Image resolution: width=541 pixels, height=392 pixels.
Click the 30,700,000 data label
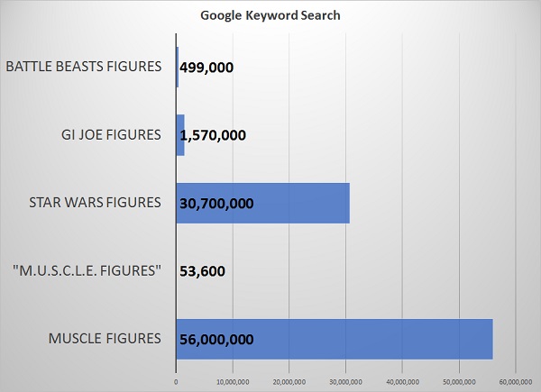click(x=216, y=204)
